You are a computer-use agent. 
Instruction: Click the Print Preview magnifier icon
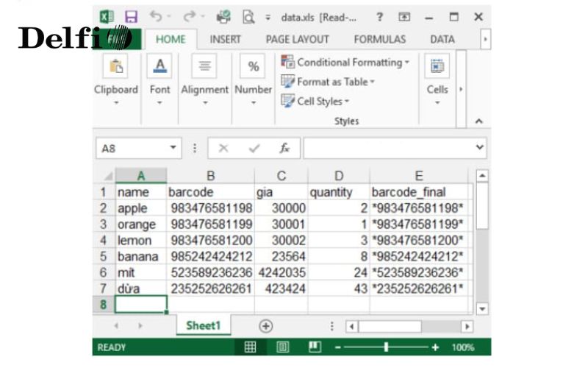coord(248,16)
